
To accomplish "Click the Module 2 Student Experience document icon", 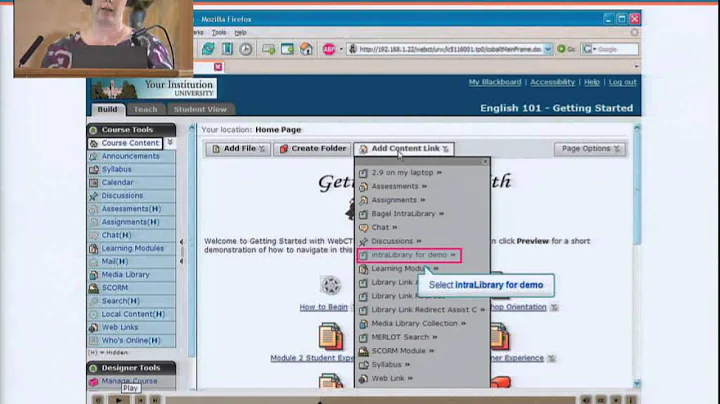I will [331, 336].
